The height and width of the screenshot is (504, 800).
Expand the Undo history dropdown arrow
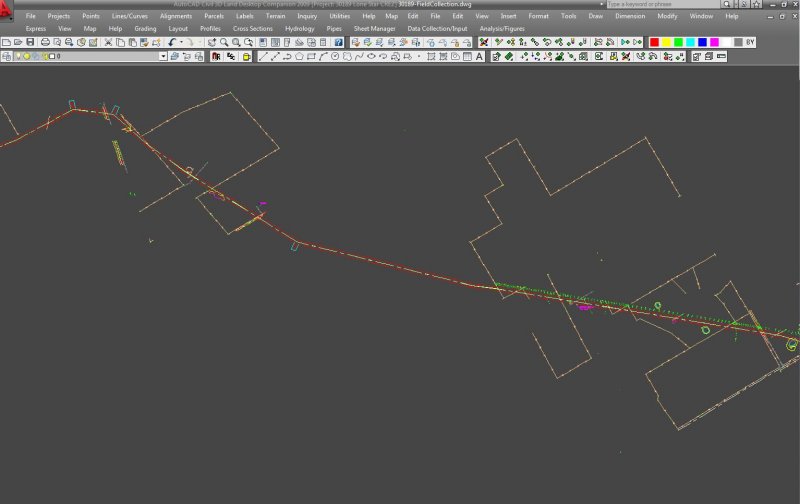click(181, 42)
